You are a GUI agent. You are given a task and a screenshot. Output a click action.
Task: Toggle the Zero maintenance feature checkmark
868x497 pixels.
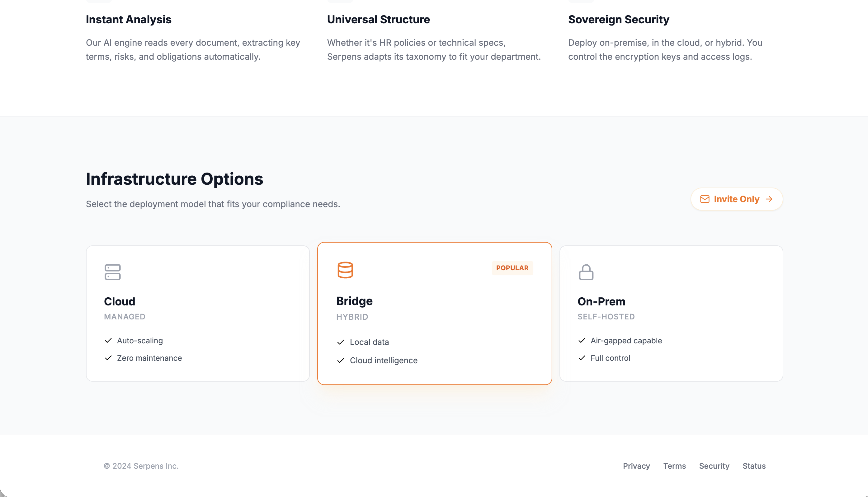tap(108, 358)
